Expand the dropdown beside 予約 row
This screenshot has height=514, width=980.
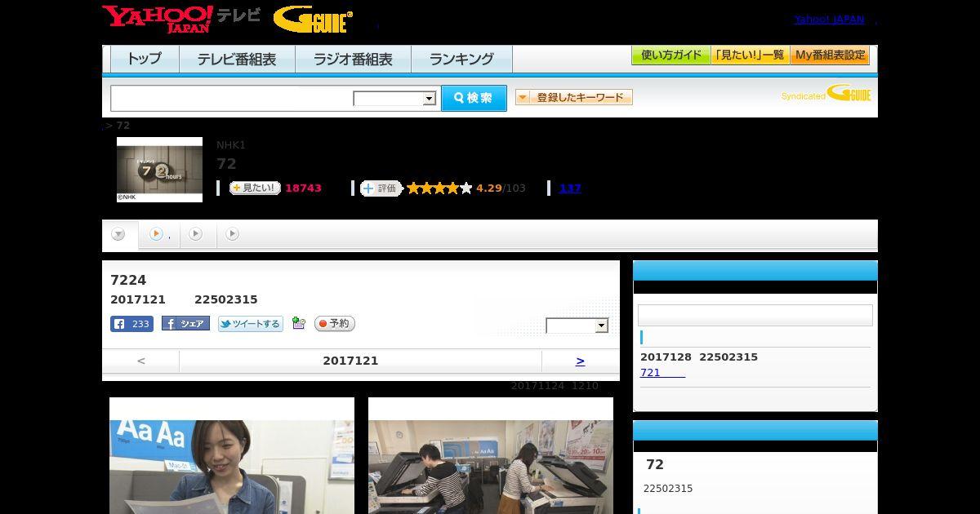577,326
